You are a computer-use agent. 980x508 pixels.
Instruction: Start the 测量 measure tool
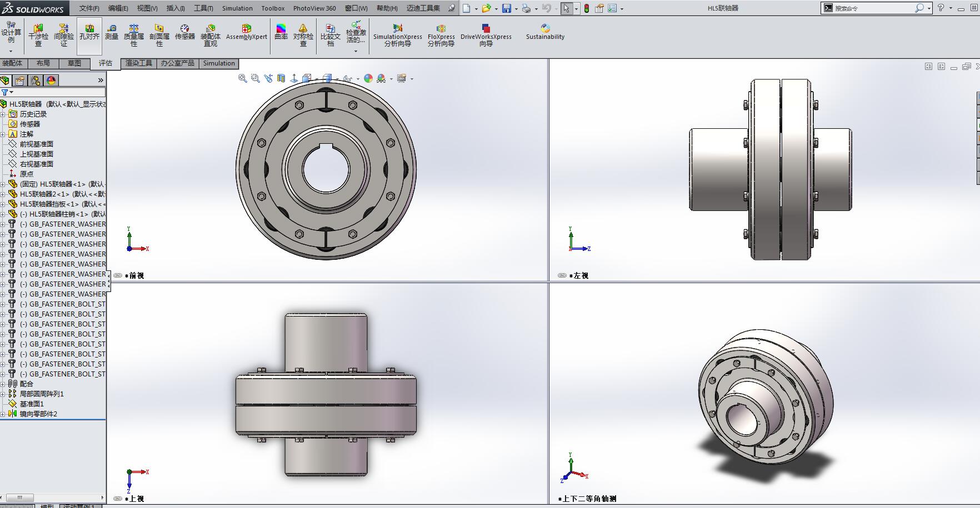pyautogui.click(x=112, y=32)
